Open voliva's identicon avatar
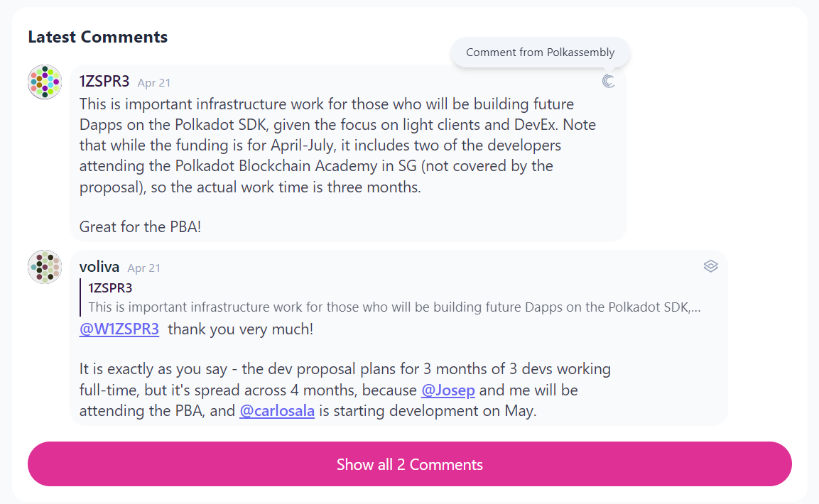Image resolution: width=819 pixels, height=504 pixels. (45, 267)
